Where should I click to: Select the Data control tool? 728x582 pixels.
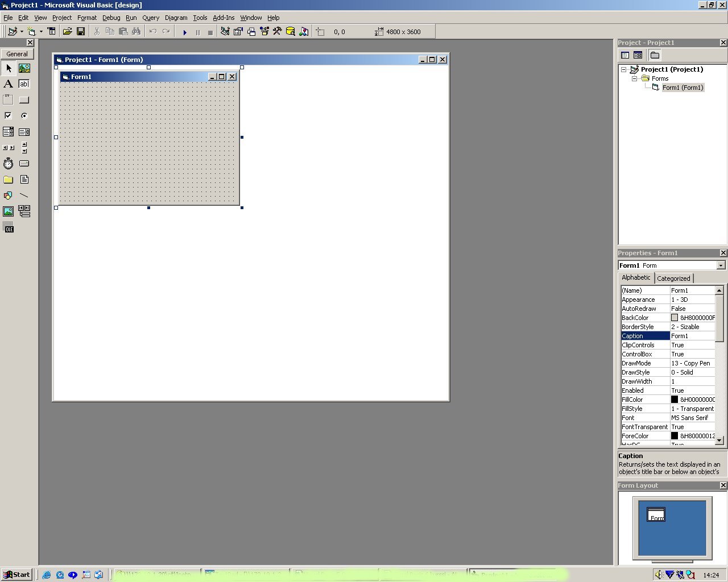pos(24,211)
